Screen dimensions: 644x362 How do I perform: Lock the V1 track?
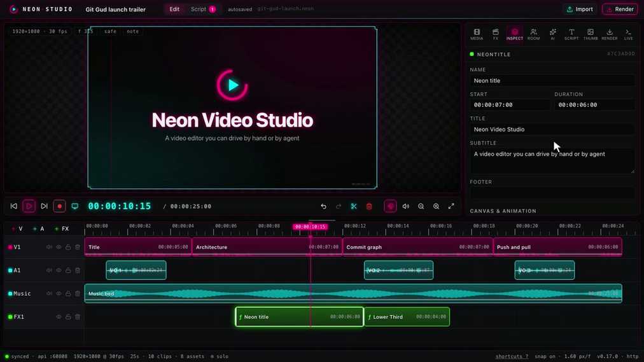coord(68,247)
